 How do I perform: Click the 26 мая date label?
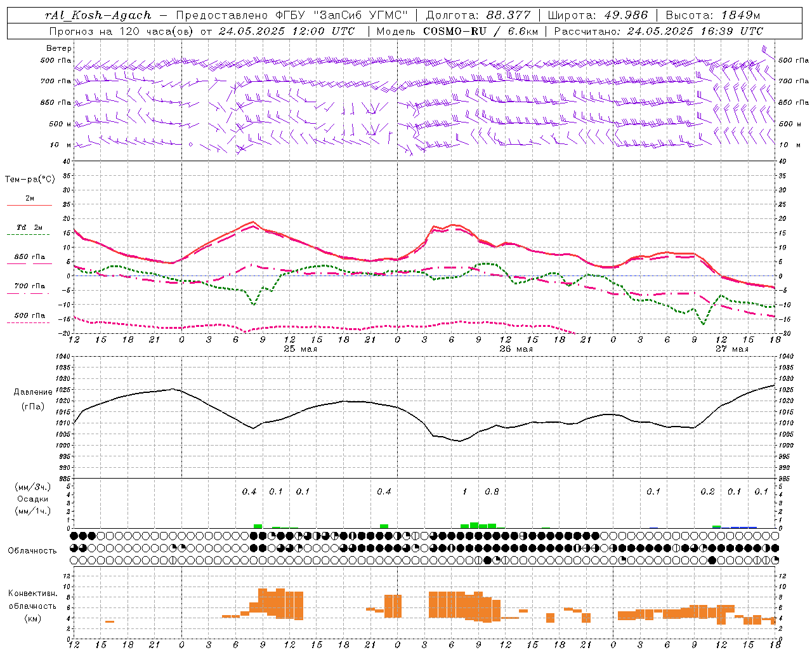coord(516,349)
